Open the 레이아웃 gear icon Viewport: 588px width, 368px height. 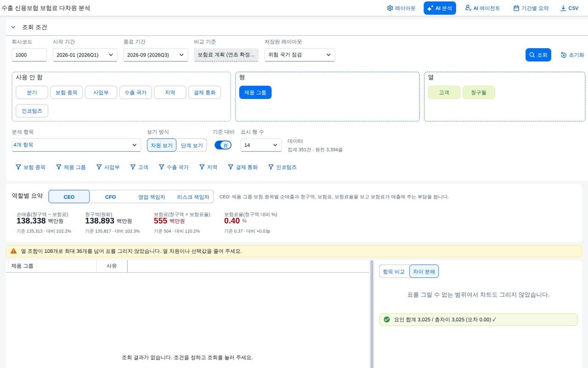(390, 8)
